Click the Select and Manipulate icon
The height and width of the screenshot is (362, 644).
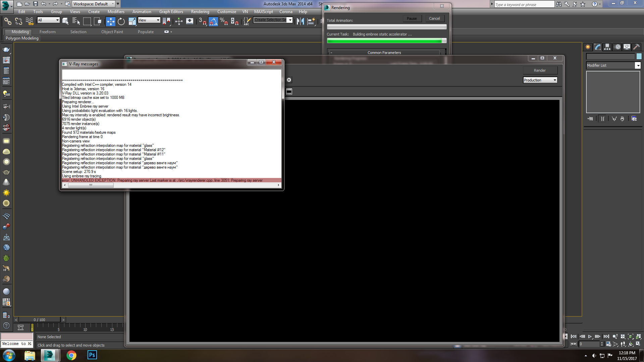tap(179, 21)
